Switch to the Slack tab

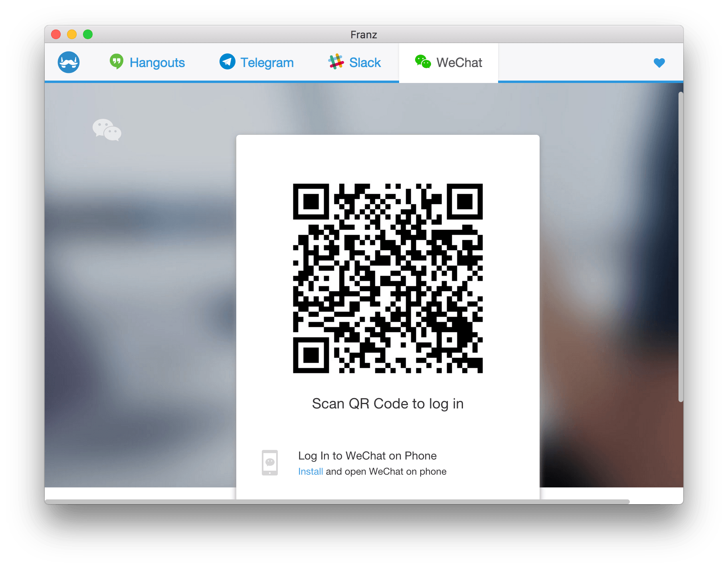pyautogui.click(x=354, y=62)
